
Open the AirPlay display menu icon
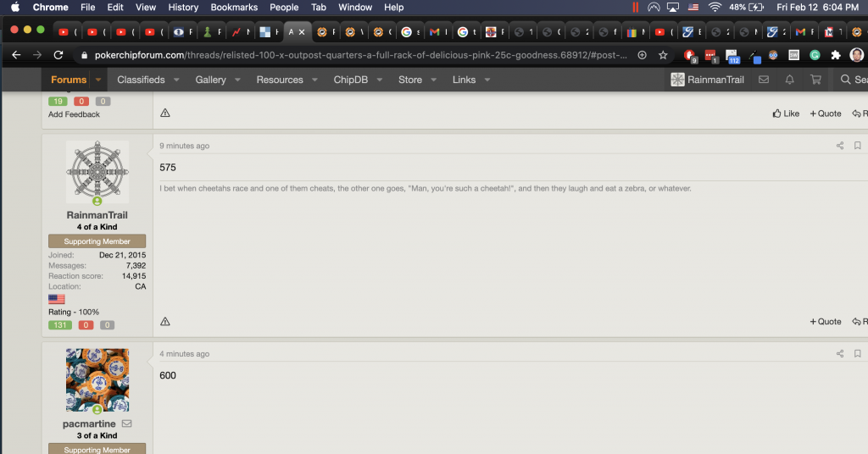pyautogui.click(x=673, y=7)
